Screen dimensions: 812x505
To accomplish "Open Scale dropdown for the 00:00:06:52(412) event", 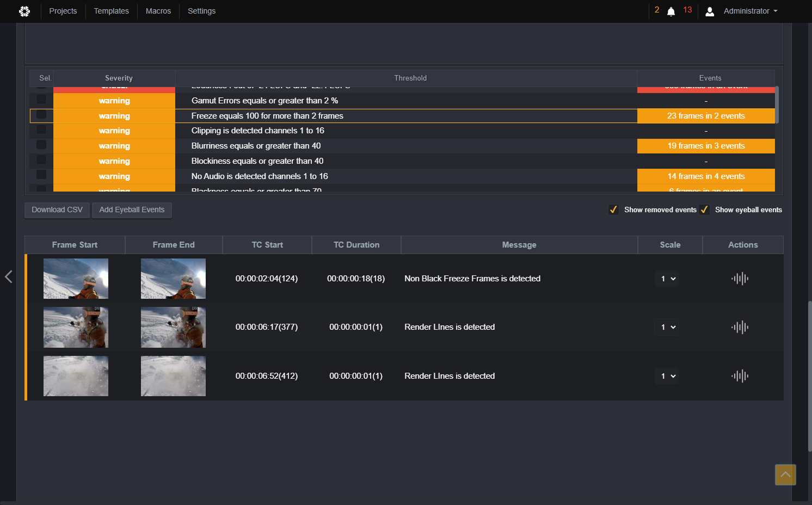I will [667, 376].
